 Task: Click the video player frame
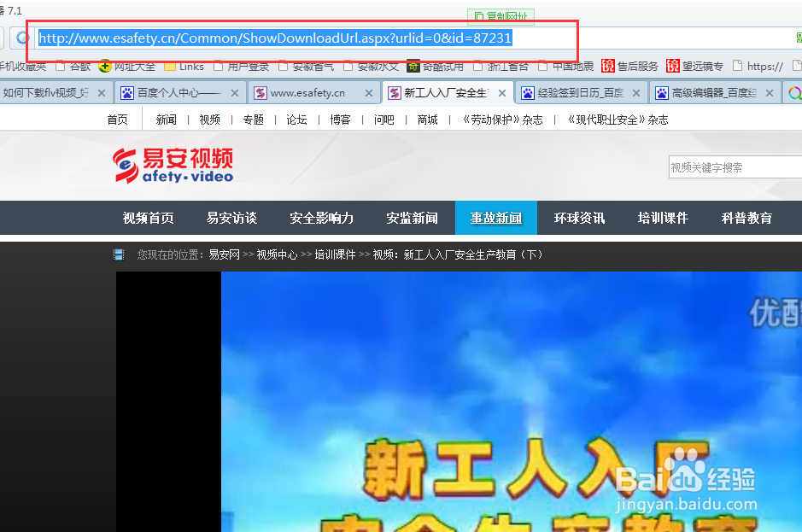(459, 401)
